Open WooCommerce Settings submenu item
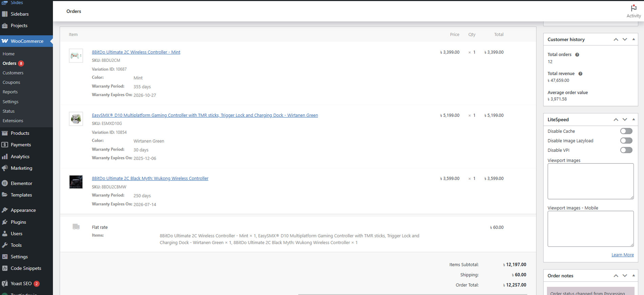The height and width of the screenshot is (295, 644). pos(11,101)
